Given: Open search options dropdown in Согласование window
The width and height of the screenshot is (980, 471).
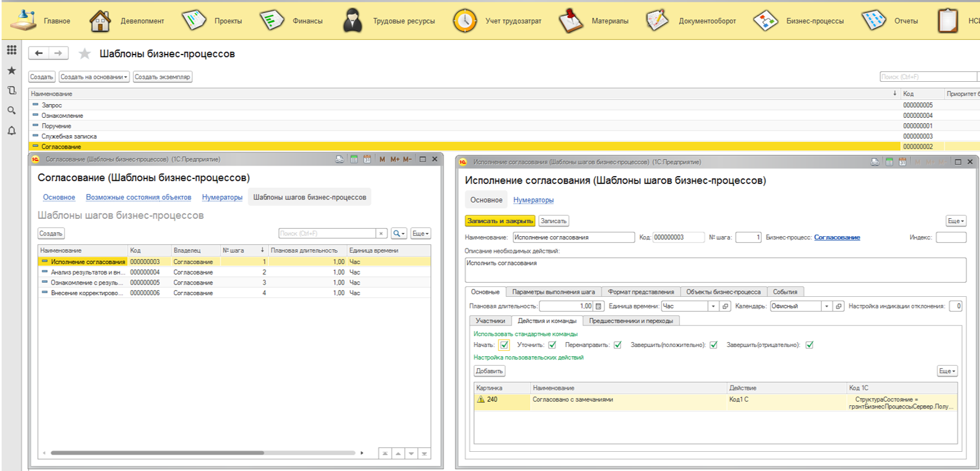Looking at the screenshot, I should 399,234.
